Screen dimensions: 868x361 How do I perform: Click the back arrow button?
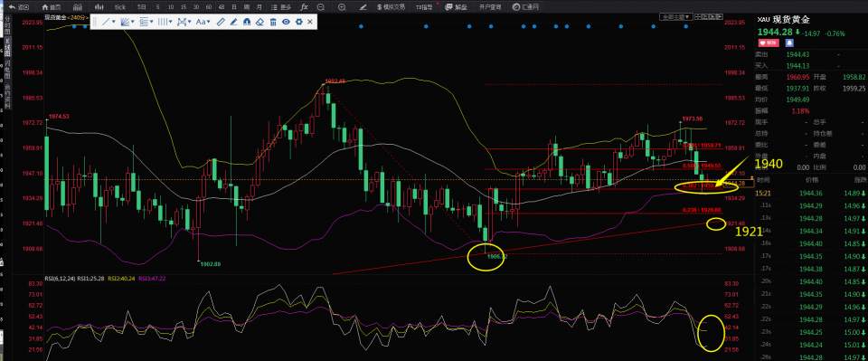(18, 7)
